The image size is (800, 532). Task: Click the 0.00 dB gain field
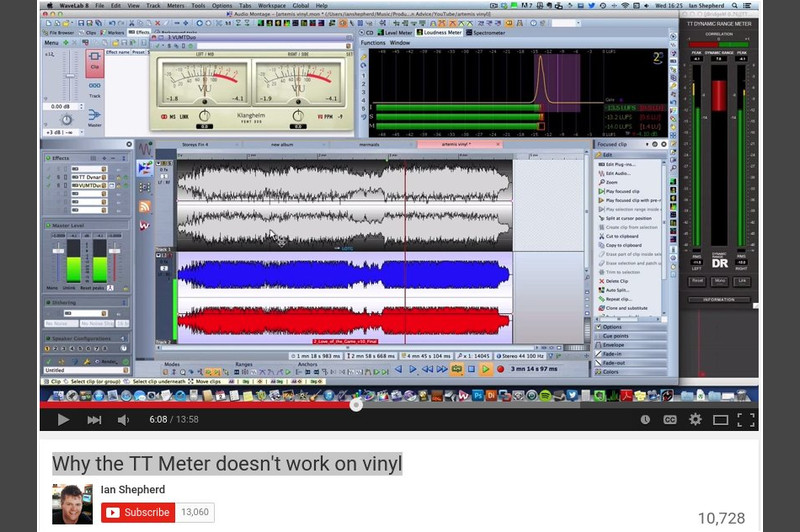point(62,107)
